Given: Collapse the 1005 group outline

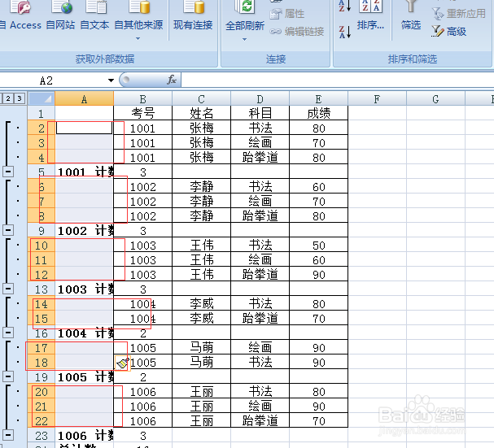Looking at the screenshot, I should pos(8,376).
